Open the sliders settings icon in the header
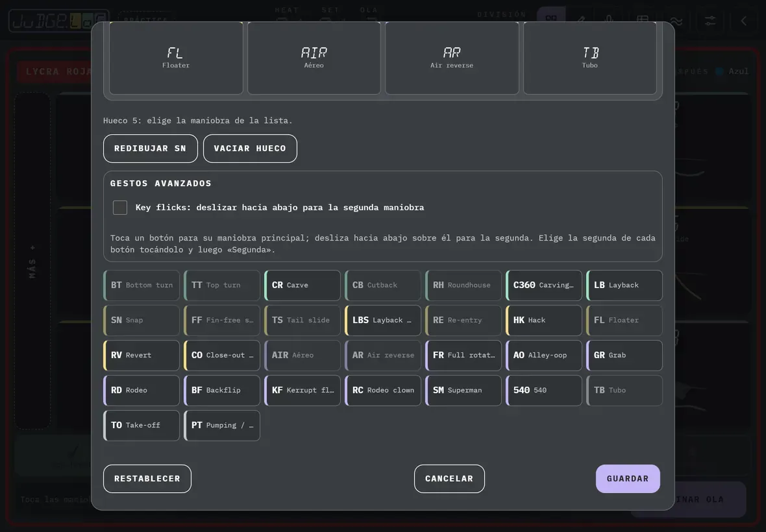The height and width of the screenshot is (532, 766). (710, 21)
